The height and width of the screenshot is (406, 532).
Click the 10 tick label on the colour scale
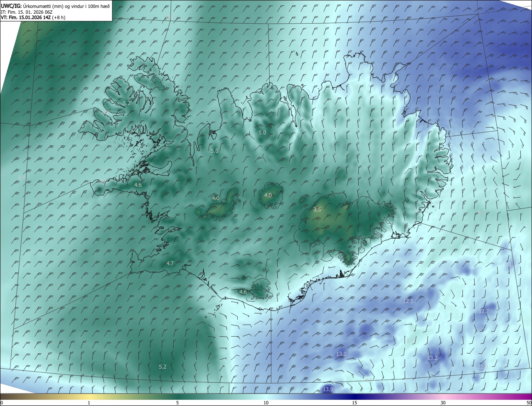(x=266, y=403)
